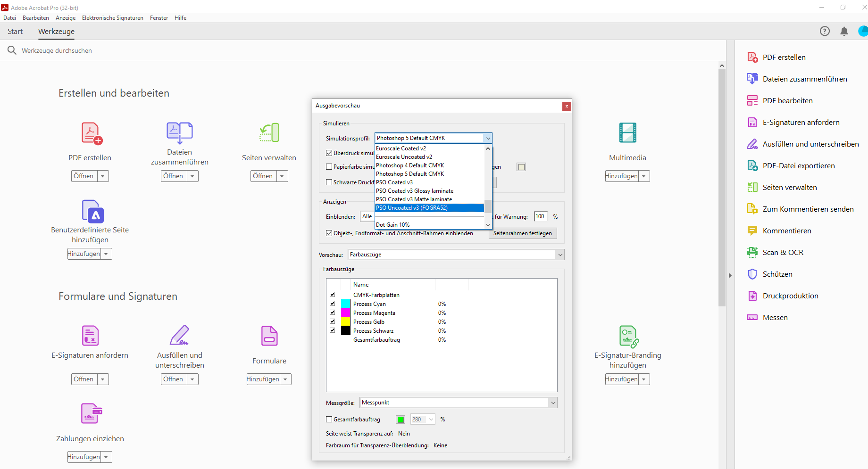Open the Datei menu
Viewport: 868px width, 469px height.
9,18
